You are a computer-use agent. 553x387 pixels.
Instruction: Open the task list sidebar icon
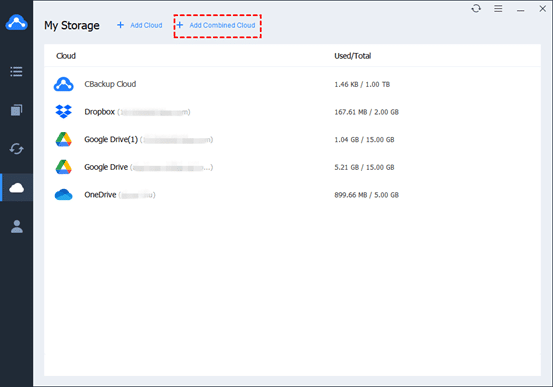(x=16, y=72)
